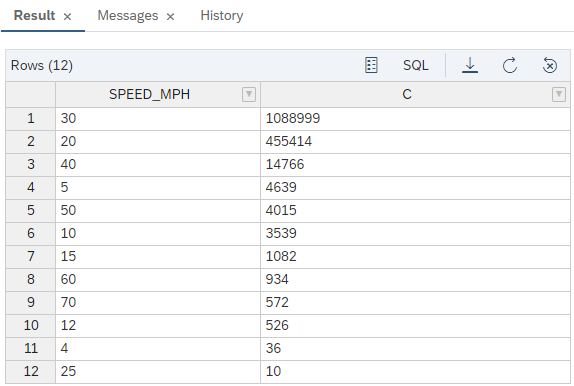Select row number 12 header
The height and width of the screenshot is (386, 574).
(x=31, y=372)
